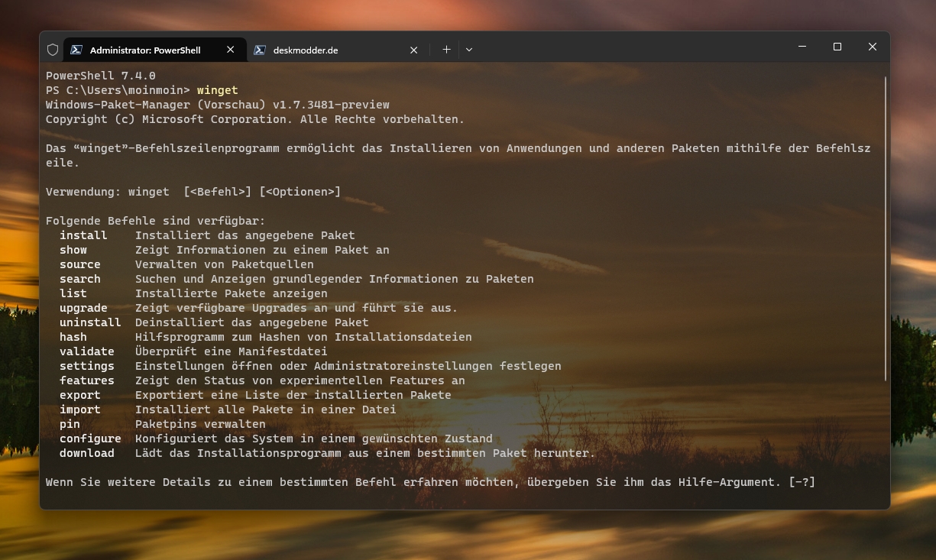Open a new tab with plus button
936x560 pixels.
pos(446,50)
